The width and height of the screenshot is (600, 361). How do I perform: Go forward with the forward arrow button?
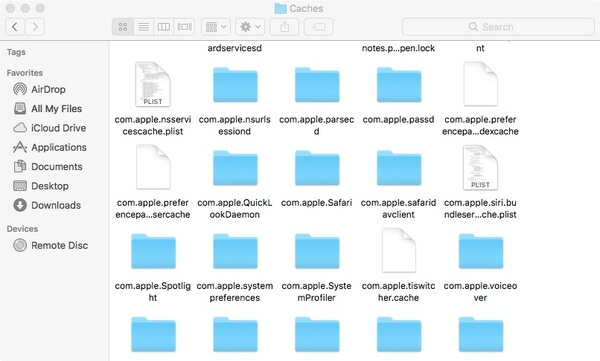(35, 27)
